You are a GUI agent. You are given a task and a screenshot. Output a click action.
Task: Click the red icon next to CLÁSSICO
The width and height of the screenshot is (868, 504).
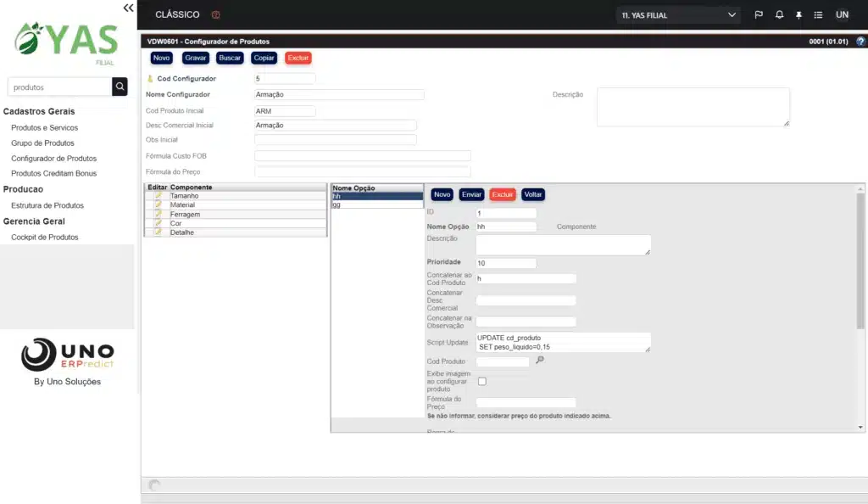pyautogui.click(x=216, y=15)
